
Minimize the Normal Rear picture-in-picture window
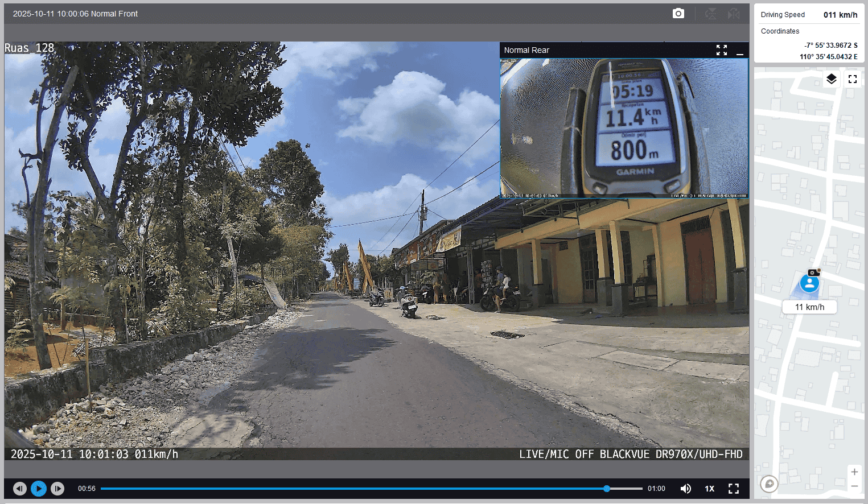pos(740,51)
